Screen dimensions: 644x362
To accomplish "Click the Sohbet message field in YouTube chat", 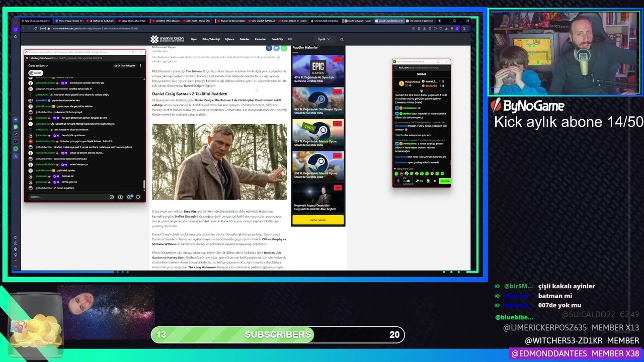I will [68, 197].
